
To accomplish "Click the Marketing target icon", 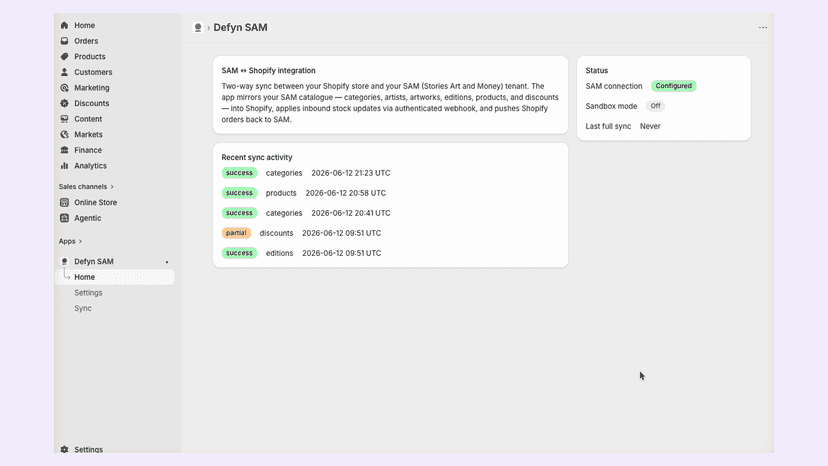I will (x=64, y=88).
